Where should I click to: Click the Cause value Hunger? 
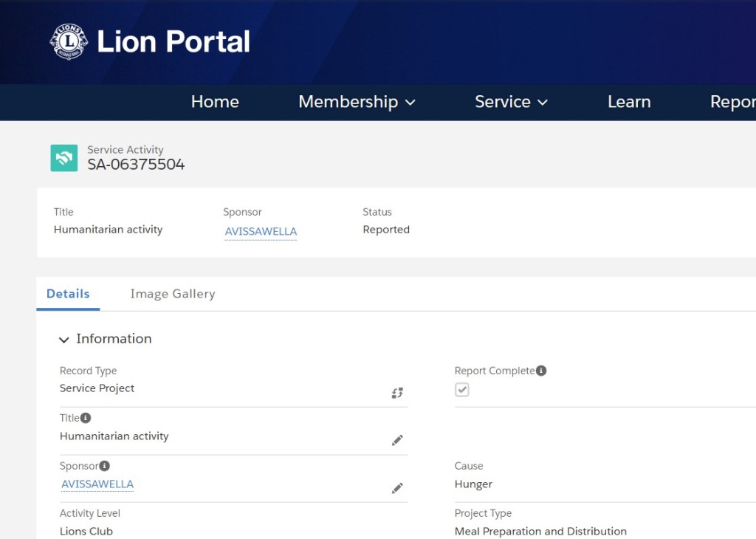(x=473, y=484)
